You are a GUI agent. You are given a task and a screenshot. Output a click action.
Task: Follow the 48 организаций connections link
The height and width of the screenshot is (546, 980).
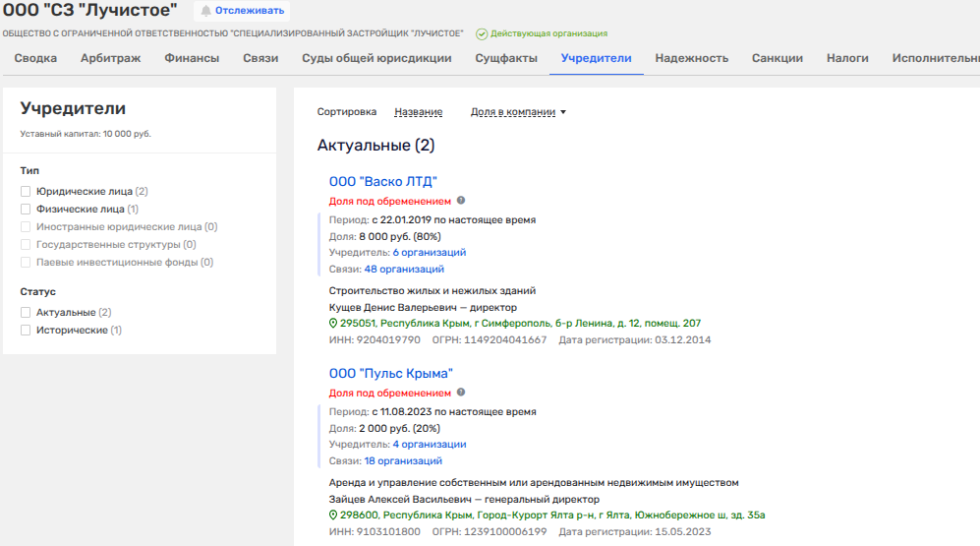click(x=404, y=269)
